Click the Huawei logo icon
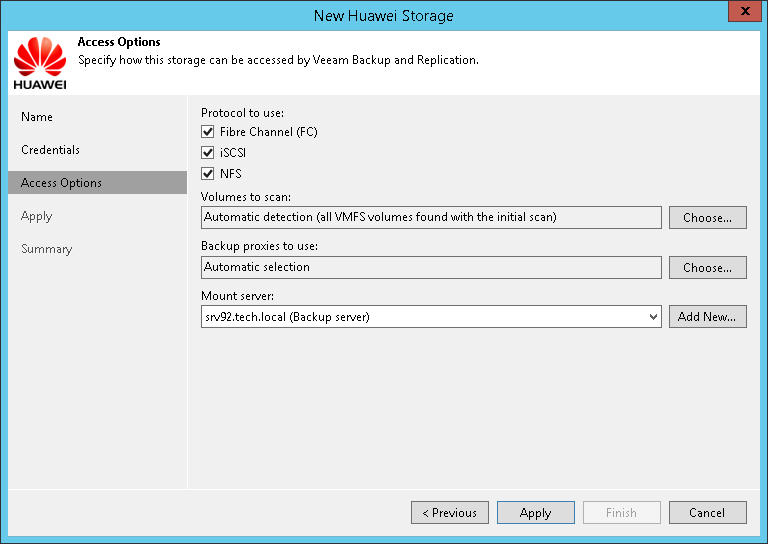The height and width of the screenshot is (544, 768). (40, 62)
